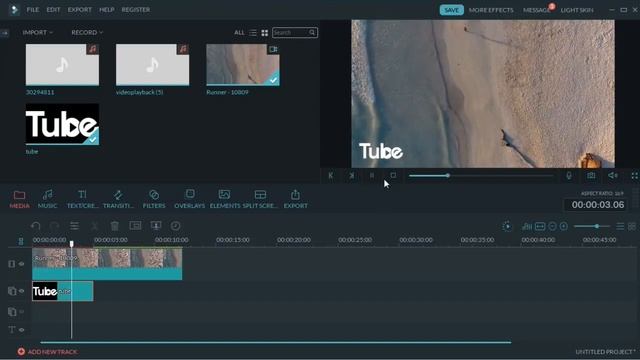Click the track grid layout icon
This screenshot has width=640, height=360.
(x=632, y=226)
